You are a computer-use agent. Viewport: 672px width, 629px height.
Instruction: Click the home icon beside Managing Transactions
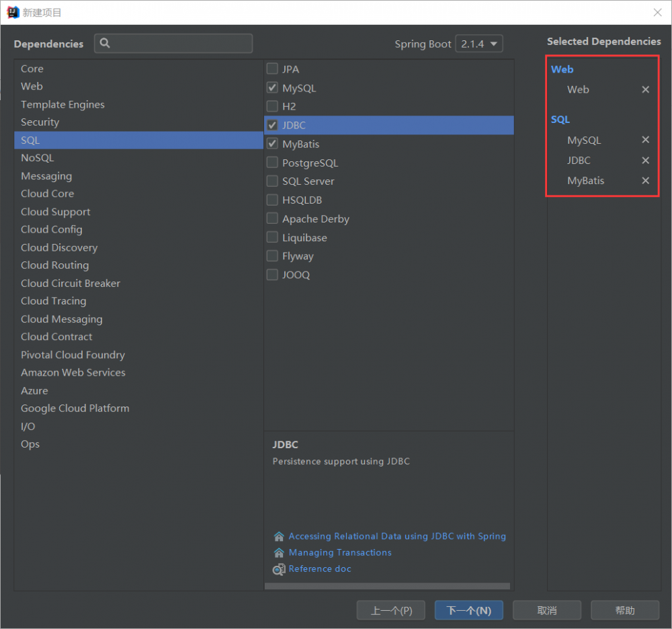[279, 553]
